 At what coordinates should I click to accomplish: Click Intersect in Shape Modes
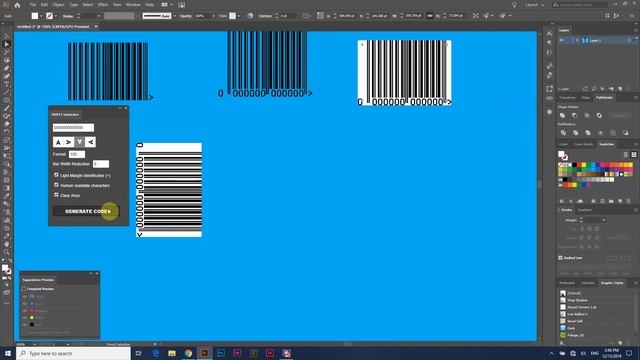pyautogui.click(x=587, y=116)
